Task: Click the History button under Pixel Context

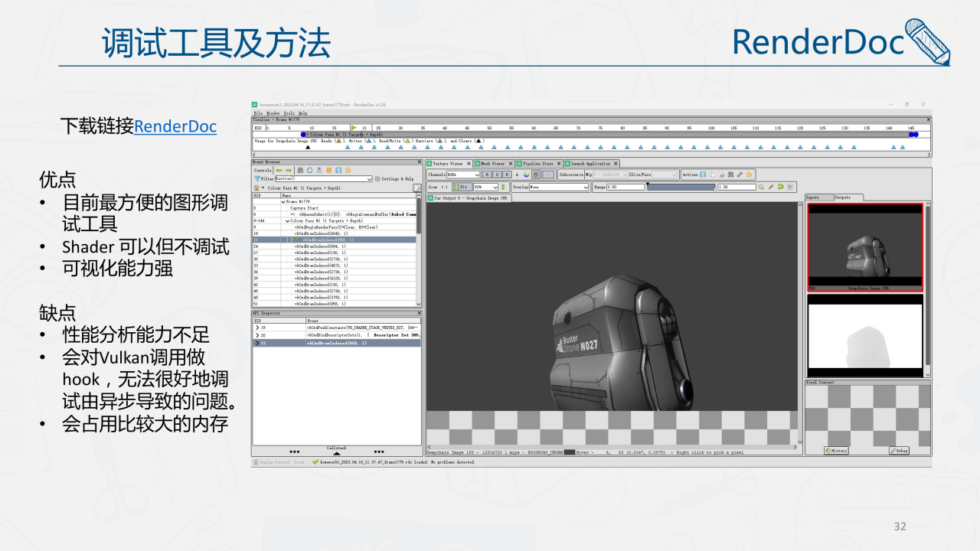Action: pyautogui.click(x=836, y=451)
